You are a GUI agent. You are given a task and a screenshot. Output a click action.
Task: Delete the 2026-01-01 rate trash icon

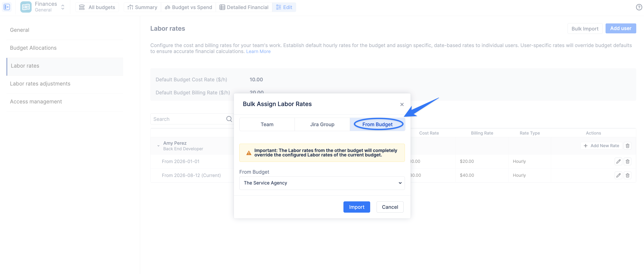pyautogui.click(x=627, y=162)
